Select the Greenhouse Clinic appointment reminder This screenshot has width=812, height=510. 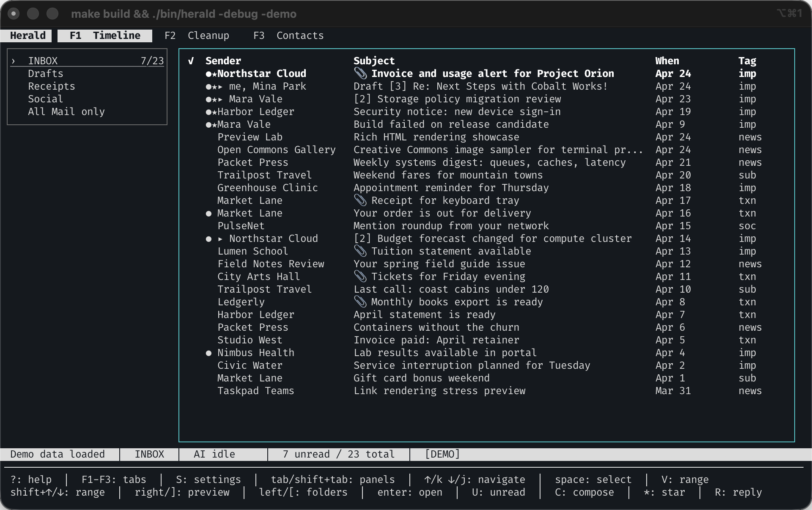click(x=486, y=188)
